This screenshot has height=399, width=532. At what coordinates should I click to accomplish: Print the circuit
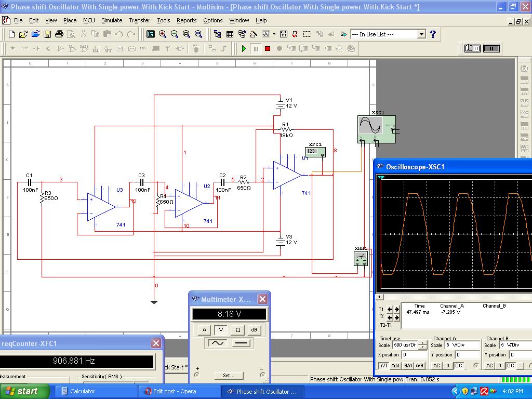(x=59, y=34)
